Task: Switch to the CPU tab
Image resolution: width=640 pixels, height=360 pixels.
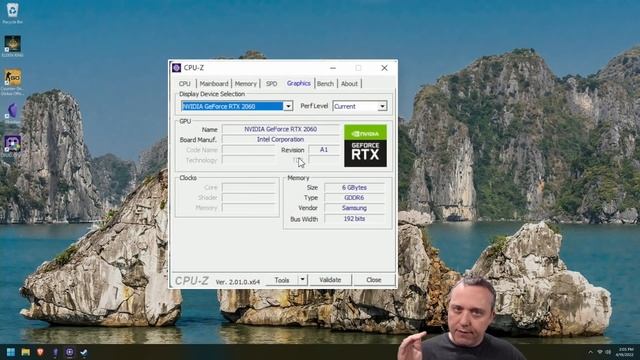Action: 184,84
